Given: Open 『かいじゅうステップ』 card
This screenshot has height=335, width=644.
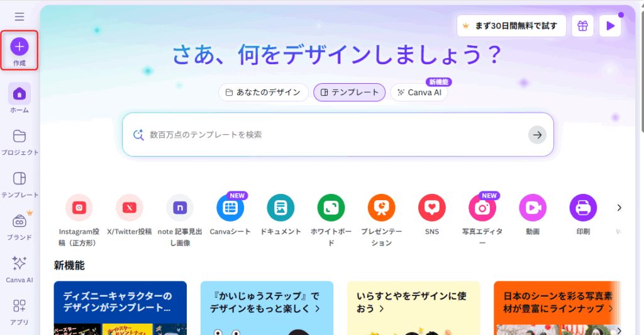Looking at the screenshot, I should click(267, 308).
